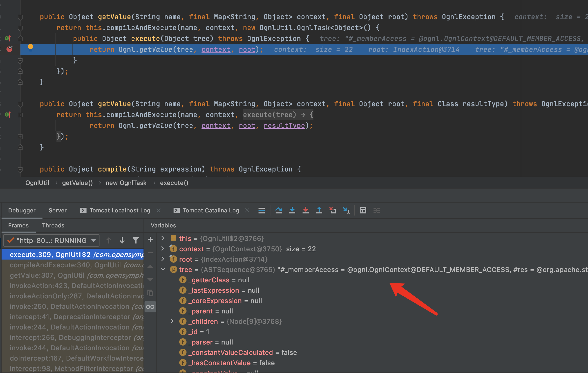Click the Drop Frame icon
This screenshot has height=373, width=588.
coord(332,210)
